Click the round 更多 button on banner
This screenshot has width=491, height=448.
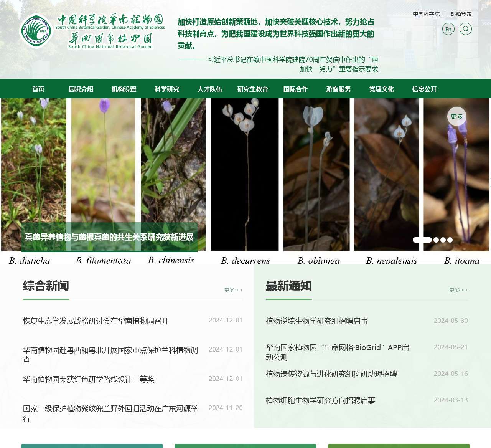coord(457,116)
